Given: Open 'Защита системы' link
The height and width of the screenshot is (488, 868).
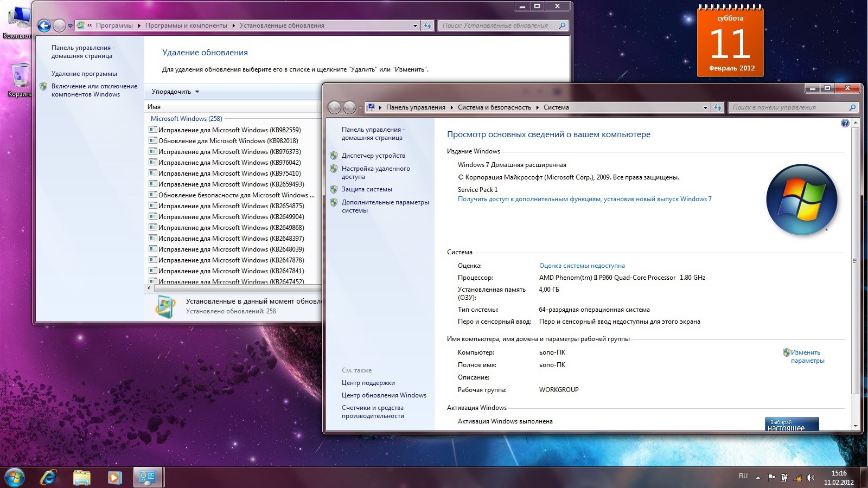Looking at the screenshot, I should (367, 189).
